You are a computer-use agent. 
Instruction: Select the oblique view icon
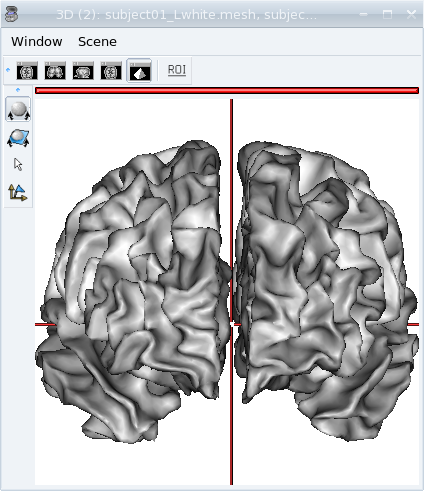click(111, 70)
